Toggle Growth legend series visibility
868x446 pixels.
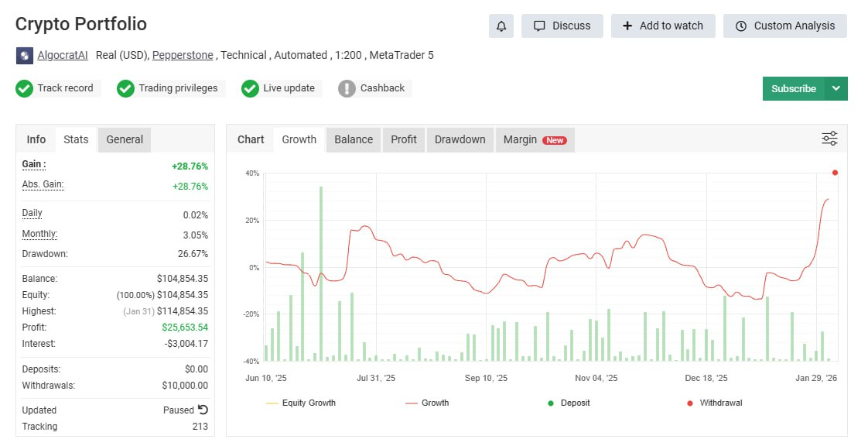pos(426,403)
